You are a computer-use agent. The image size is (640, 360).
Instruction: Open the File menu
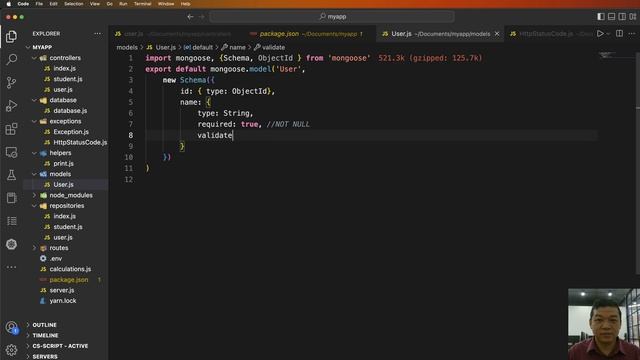39,4
